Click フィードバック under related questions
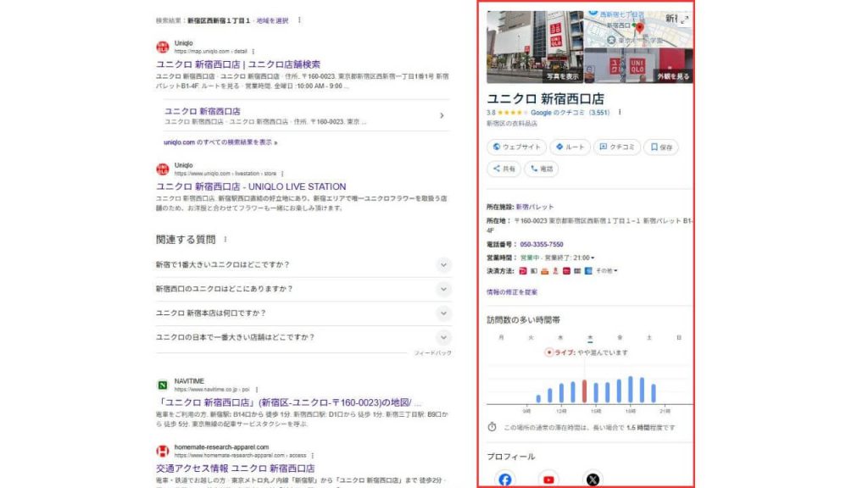Viewport: 868px width, 488px height. [x=433, y=353]
